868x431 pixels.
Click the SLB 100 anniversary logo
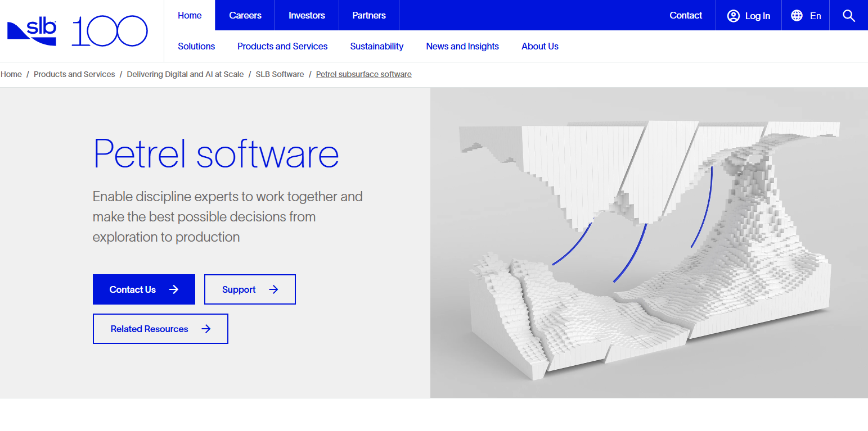click(x=110, y=31)
